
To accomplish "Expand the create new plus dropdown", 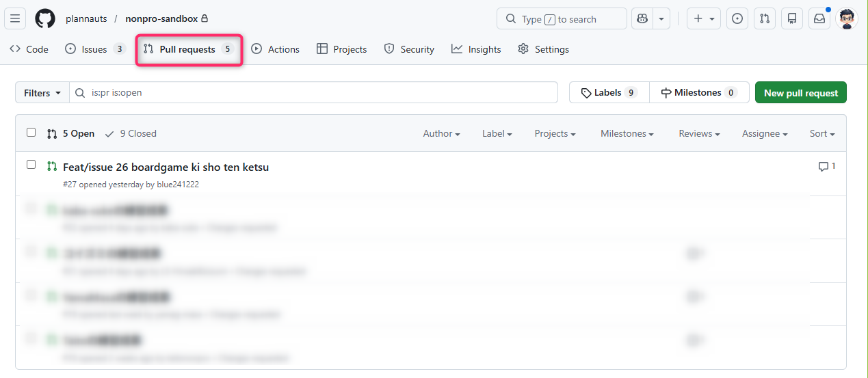I will (x=704, y=19).
